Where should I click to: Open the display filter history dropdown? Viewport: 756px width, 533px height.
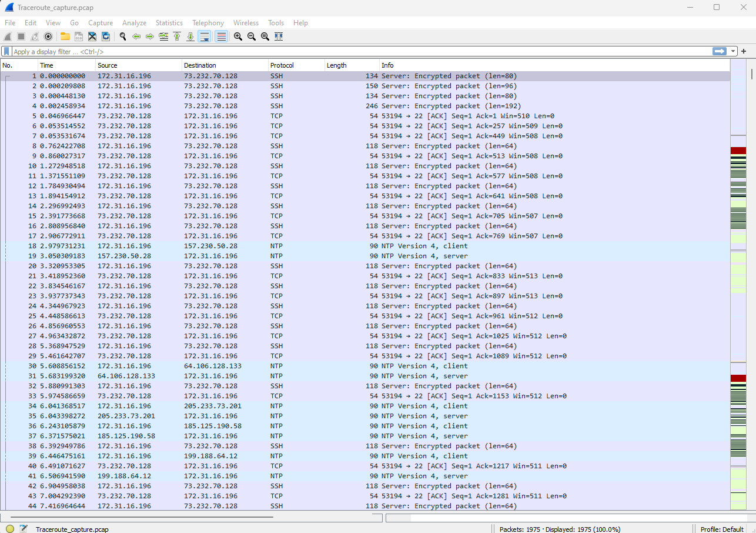(733, 52)
